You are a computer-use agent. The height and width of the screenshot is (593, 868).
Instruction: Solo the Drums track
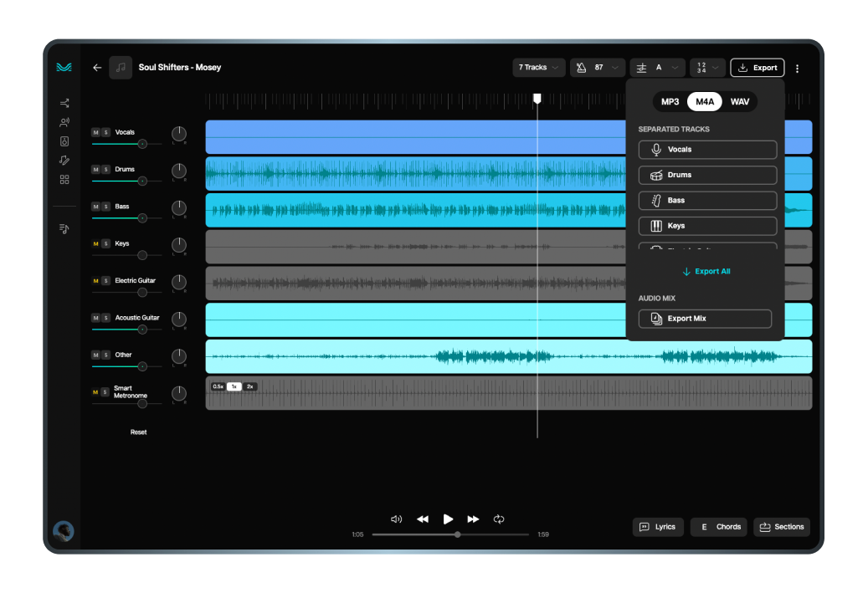pyautogui.click(x=105, y=170)
